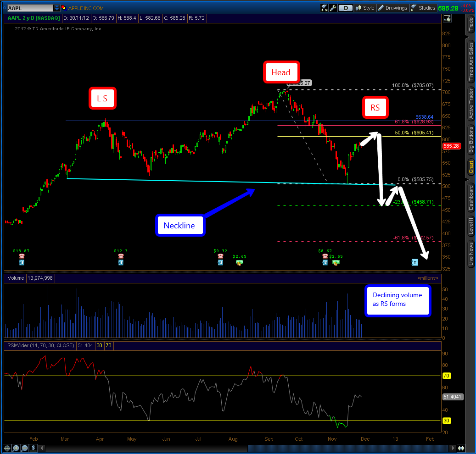Click the phone event icon under $8.67
Viewport: 476px width, 454px height.
click(325, 256)
